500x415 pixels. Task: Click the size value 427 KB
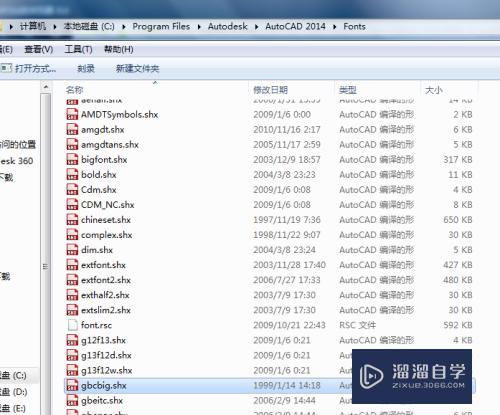pos(458,265)
